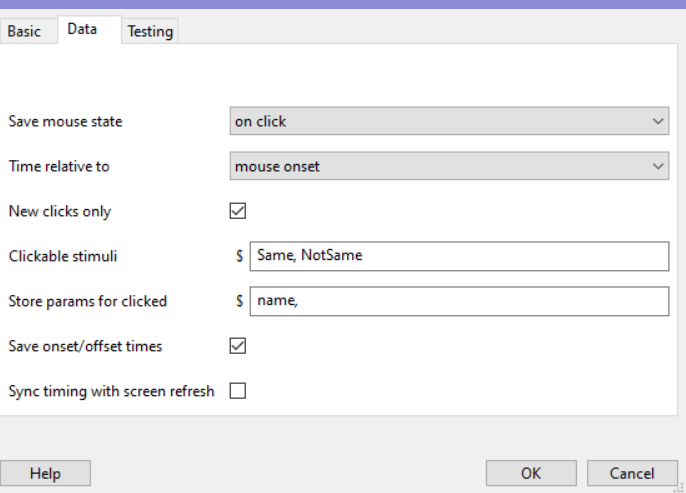Click the "New clicks only" label text
The image size is (686, 493).
[x=60, y=211]
